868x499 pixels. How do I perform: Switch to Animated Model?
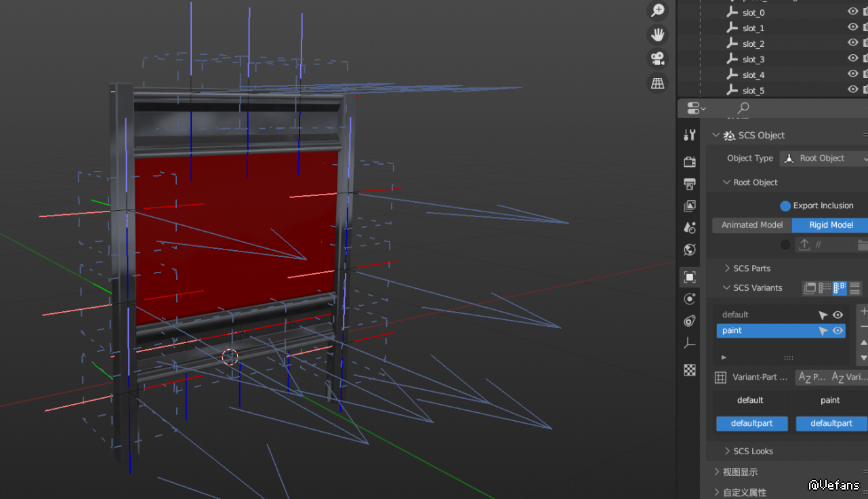coord(751,225)
